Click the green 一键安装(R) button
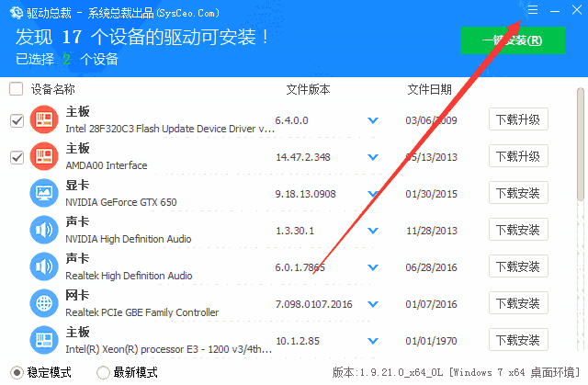This screenshot has height=385, width=588. coord(513,40)
